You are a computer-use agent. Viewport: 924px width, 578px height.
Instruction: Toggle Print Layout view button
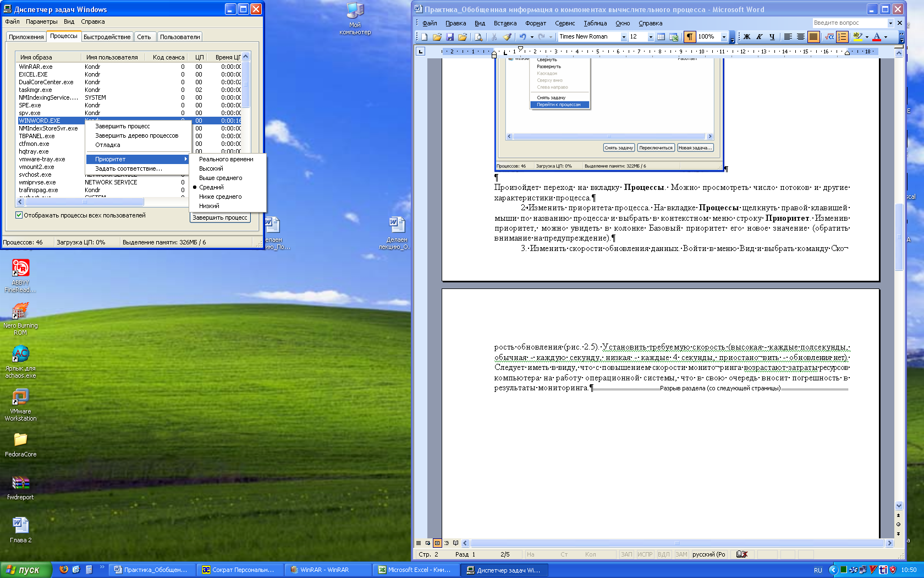[437, 543]
